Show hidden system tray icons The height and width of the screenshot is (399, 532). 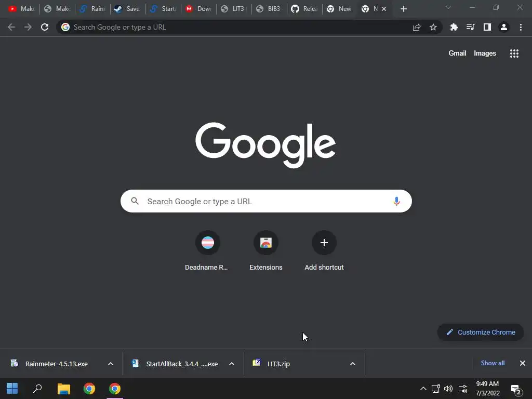423,389
